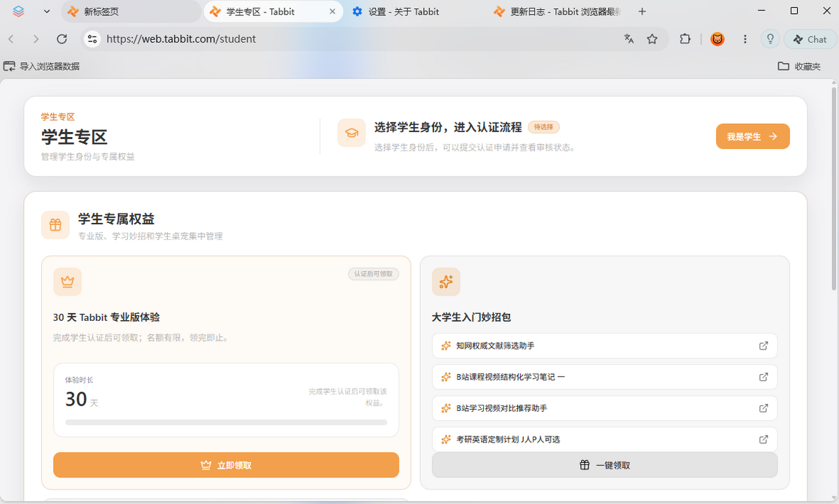Viewport: 839px width, 504px height.
Task: Click 导入浏览器数据 bookmark bar item
Action: (x=41, y=66)
